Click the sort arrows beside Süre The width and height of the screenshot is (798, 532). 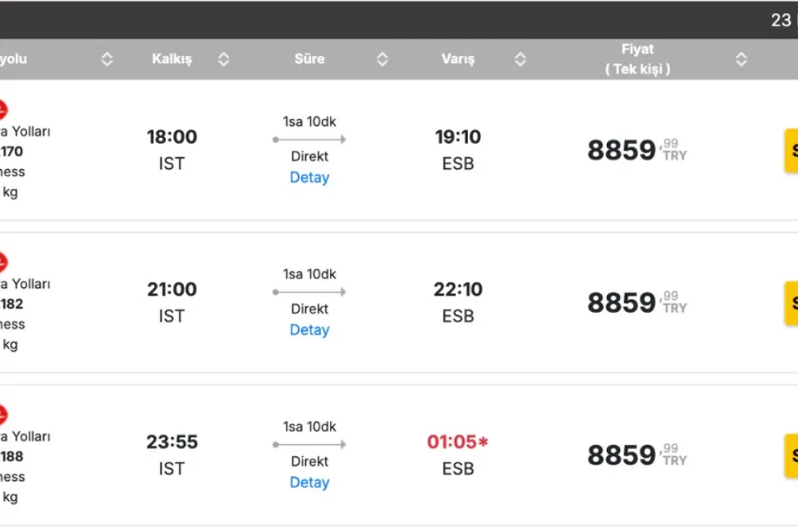(x=382, y=59)
